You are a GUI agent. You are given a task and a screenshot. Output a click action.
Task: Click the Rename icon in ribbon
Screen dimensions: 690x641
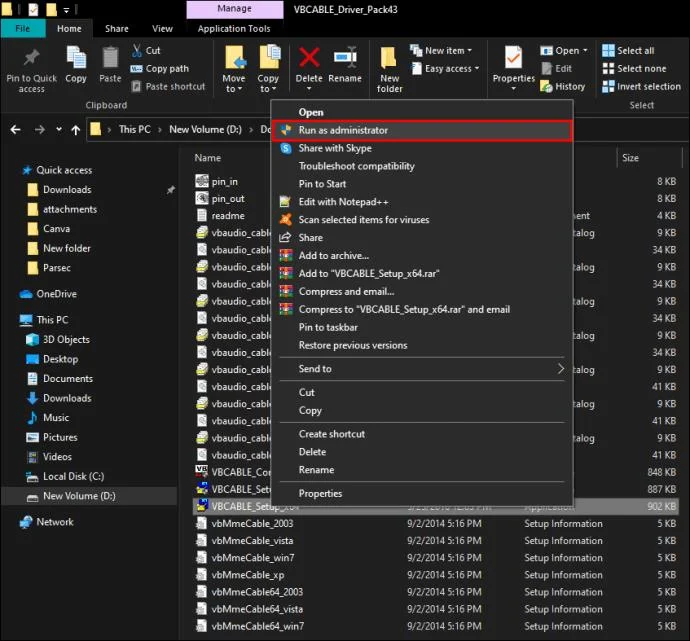345,57
